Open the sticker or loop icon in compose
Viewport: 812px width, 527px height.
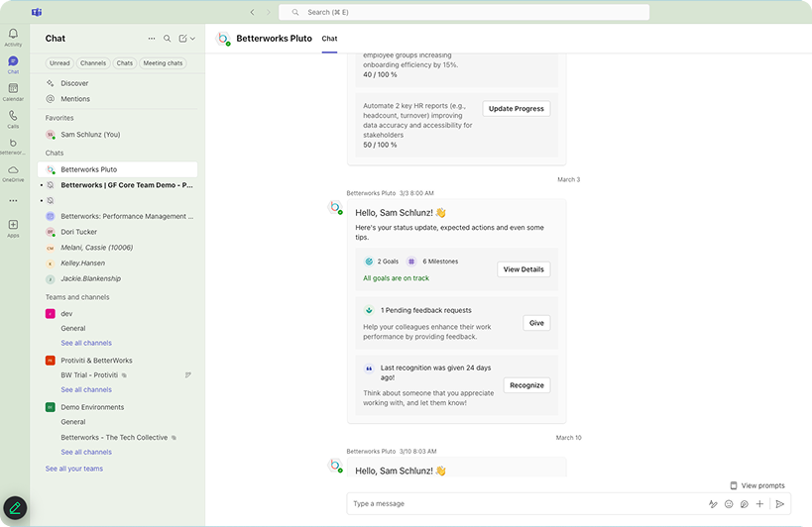(x=745, y=504)
